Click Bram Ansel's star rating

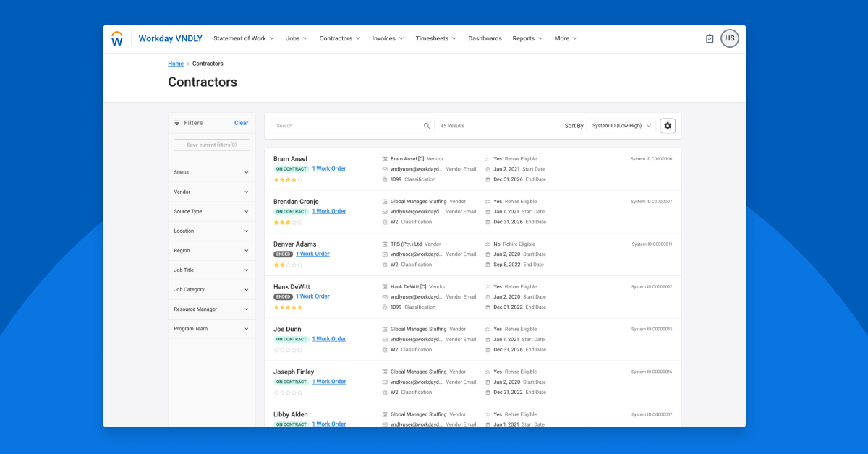288,179
